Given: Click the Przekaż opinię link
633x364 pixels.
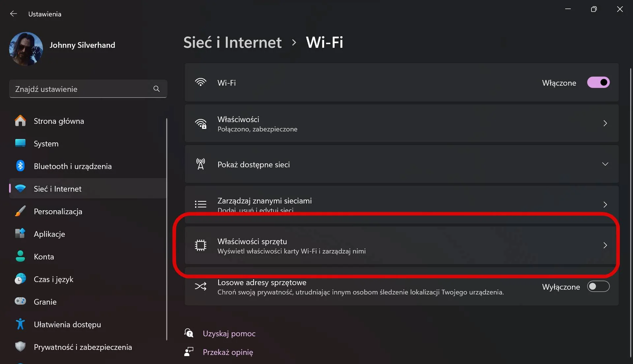Looking at the screenshot, I should (x=228, y=352).
